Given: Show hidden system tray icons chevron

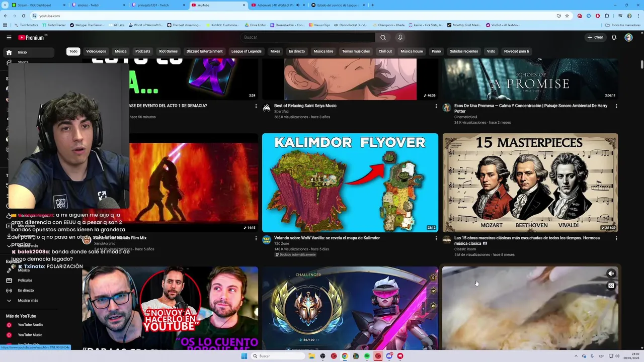Looking at the screenshot, I should pyautogui.click(x=577, y=356).
